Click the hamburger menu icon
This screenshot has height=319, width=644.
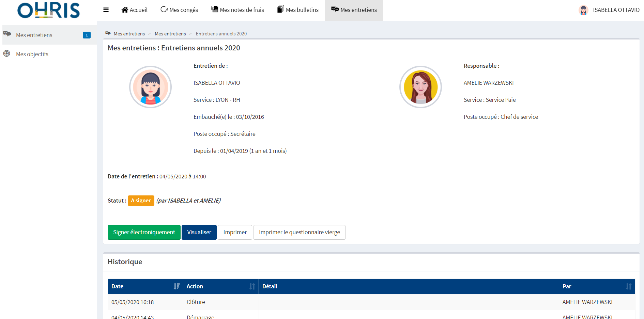(106, 10)
